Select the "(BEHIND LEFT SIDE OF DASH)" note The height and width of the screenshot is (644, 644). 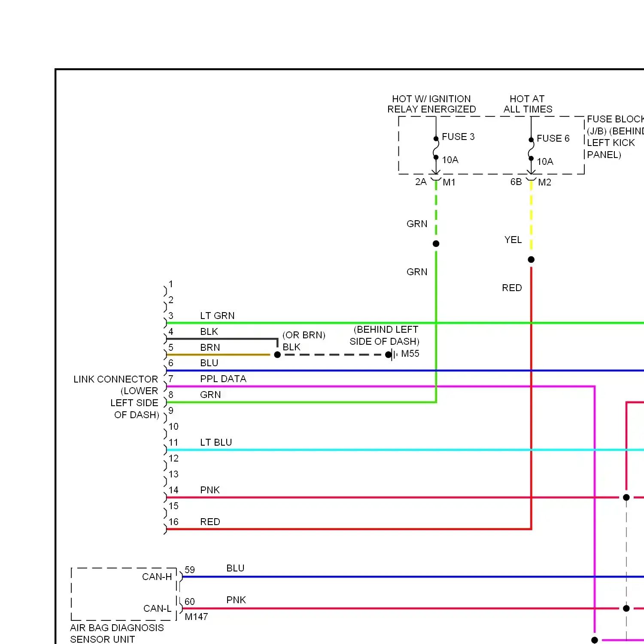(x=385, y=335)
